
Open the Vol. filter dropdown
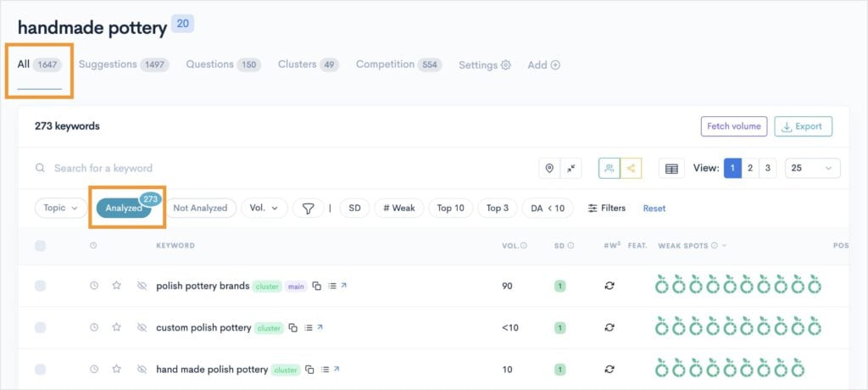(x=264, y=208)
